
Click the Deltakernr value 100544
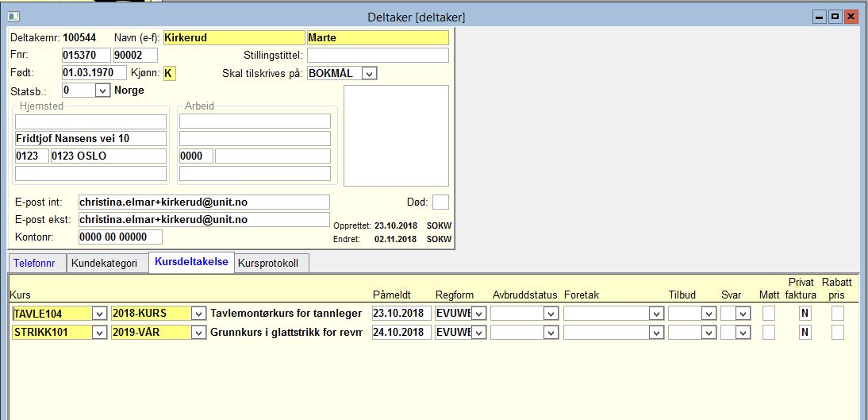click(79, 37)
